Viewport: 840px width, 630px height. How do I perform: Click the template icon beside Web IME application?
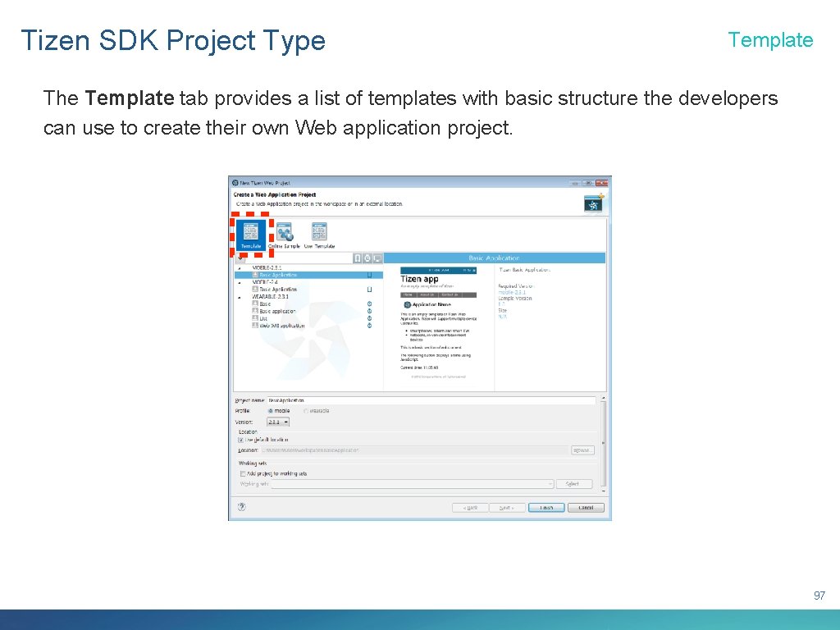tap(255, 326)
